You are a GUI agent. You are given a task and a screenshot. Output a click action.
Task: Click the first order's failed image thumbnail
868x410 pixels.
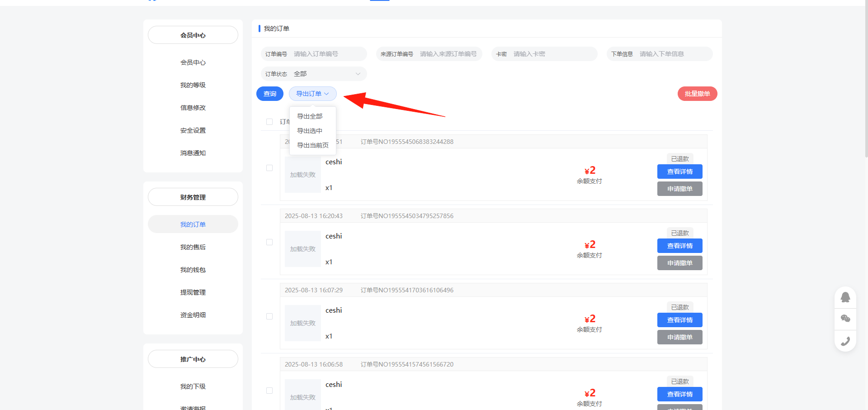pos(302,175)
